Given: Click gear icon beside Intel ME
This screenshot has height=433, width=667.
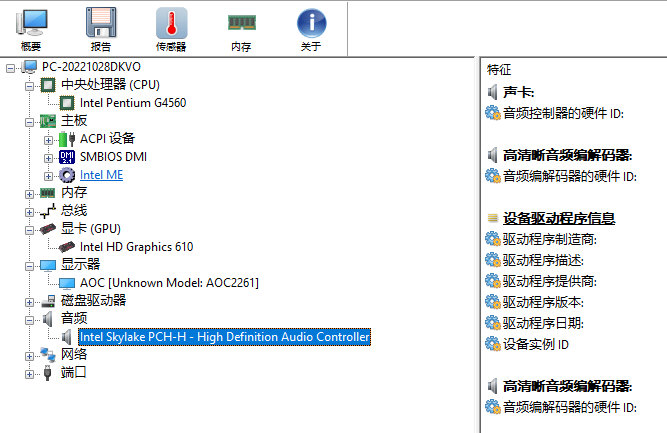Looking at the screenshot, I should pos(67,175).
